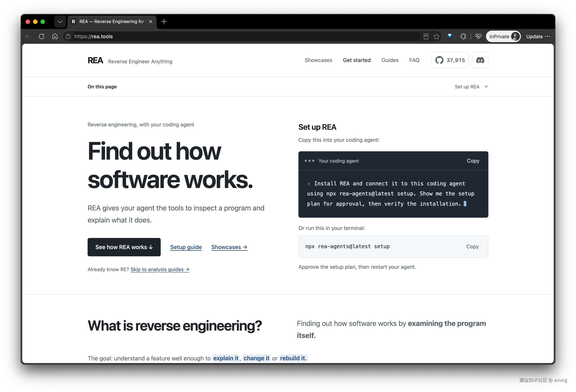Open a new tab with plus icon
Viewport: 576px width, 392px height.
[x=164, y=22]
